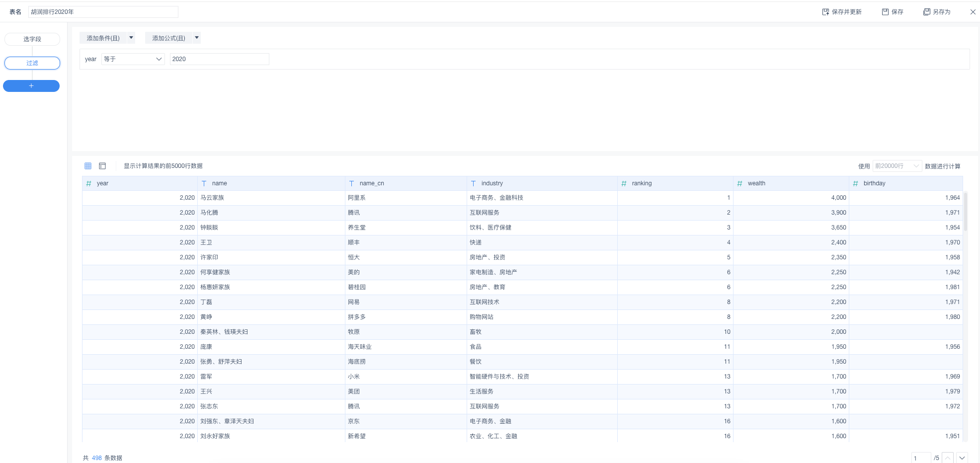Click the numeric type icon of year column

coord(89,183)
